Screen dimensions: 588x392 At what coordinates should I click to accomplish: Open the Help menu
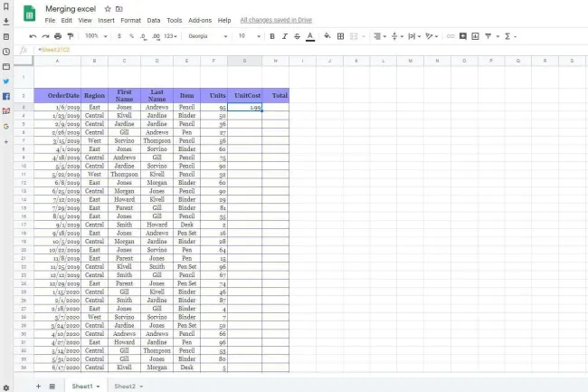tap(224, 20)
